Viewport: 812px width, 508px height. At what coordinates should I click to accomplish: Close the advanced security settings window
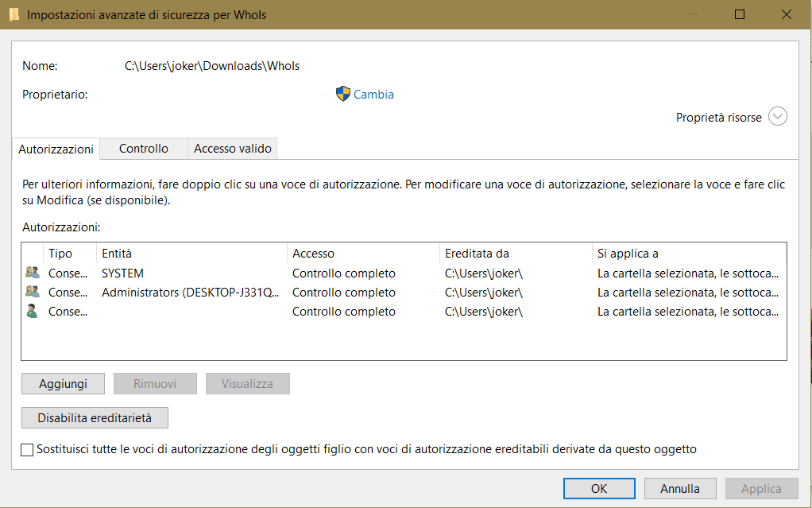pos(787,14)
